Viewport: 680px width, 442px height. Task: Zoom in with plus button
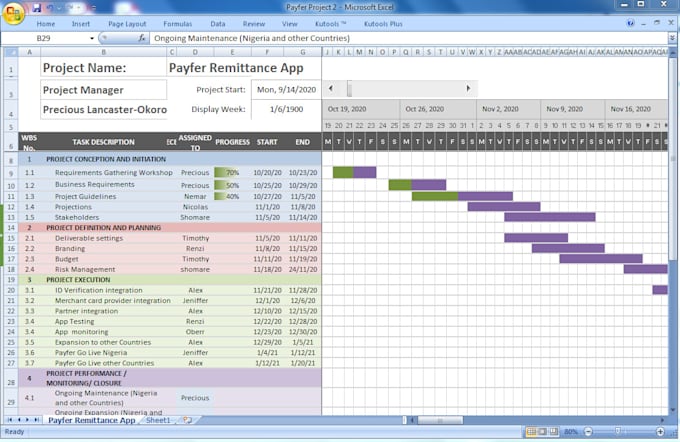coord(660,432)
